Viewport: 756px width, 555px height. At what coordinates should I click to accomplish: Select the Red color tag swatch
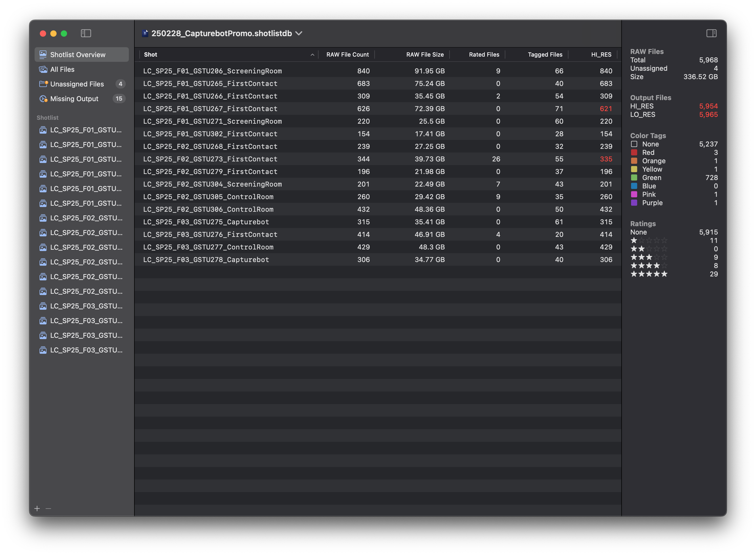tap(634, 153)
